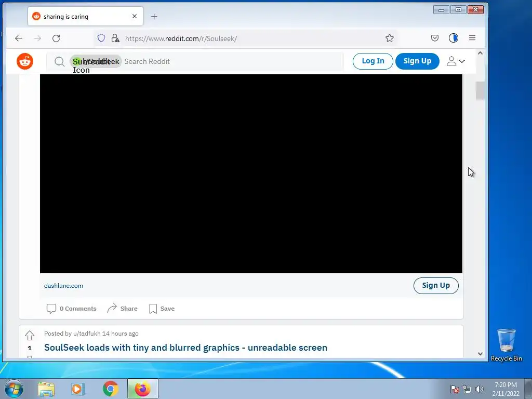The width and height of the screenshot is (532, 399).
Task: Open the dashlane.com link
Action: pyautogui.click(x=63, y=286)
